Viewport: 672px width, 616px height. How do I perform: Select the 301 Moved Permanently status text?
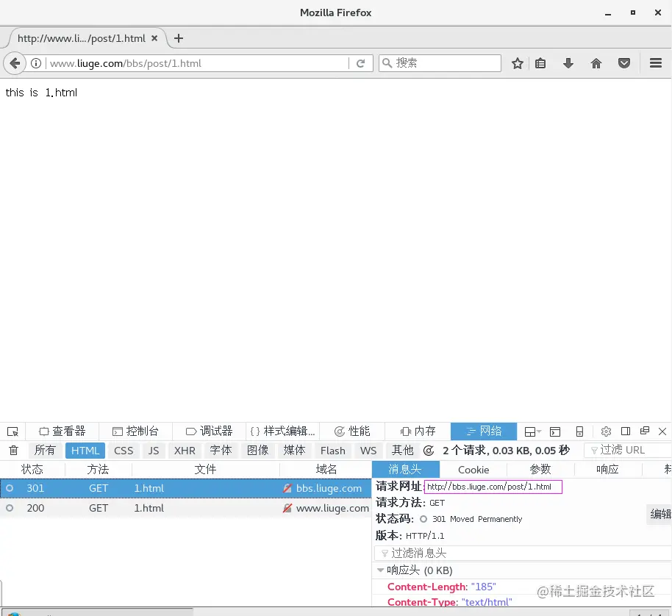click(477, 519)
